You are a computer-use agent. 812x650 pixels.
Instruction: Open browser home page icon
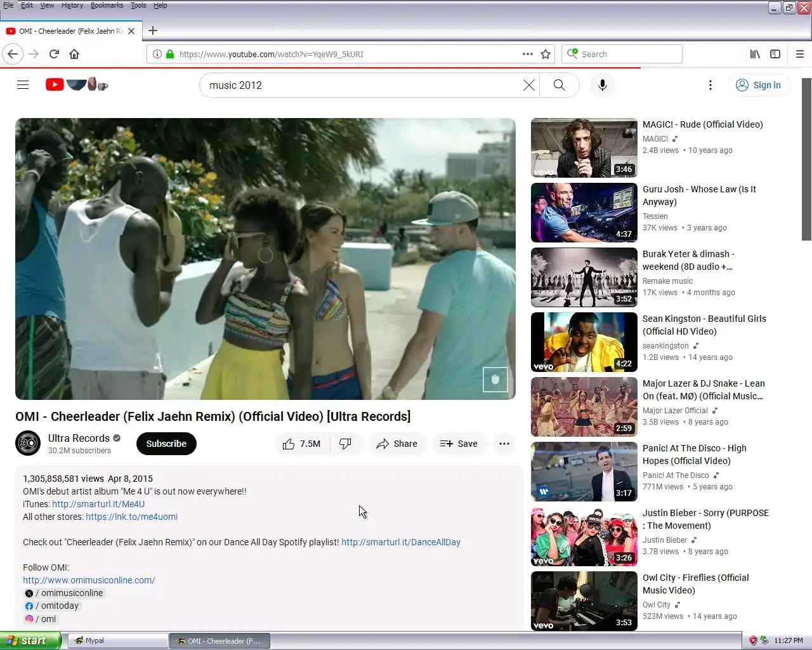[74, 54]
